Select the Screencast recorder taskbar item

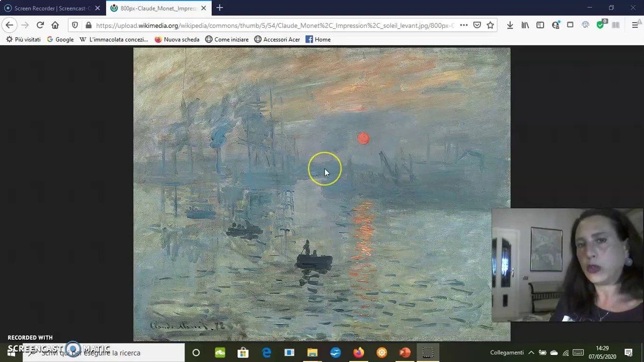point(428,352)
